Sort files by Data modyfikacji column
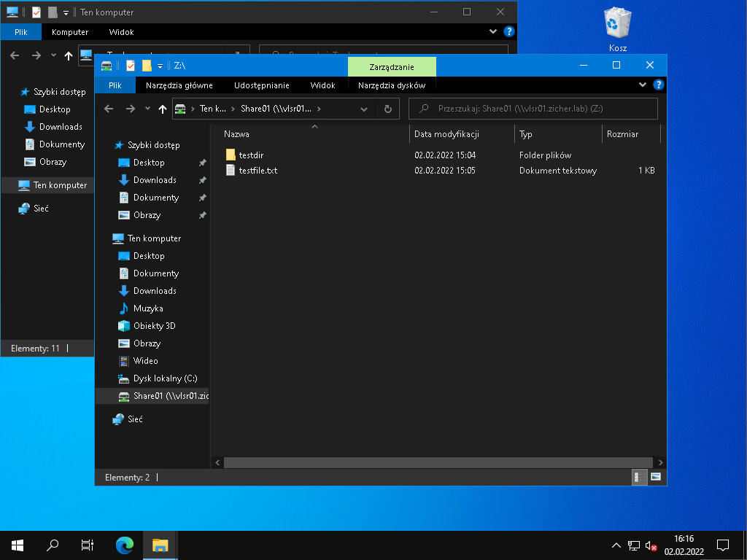Image resolution: width=747 pixels, height=560 pixels. (446, 134)
